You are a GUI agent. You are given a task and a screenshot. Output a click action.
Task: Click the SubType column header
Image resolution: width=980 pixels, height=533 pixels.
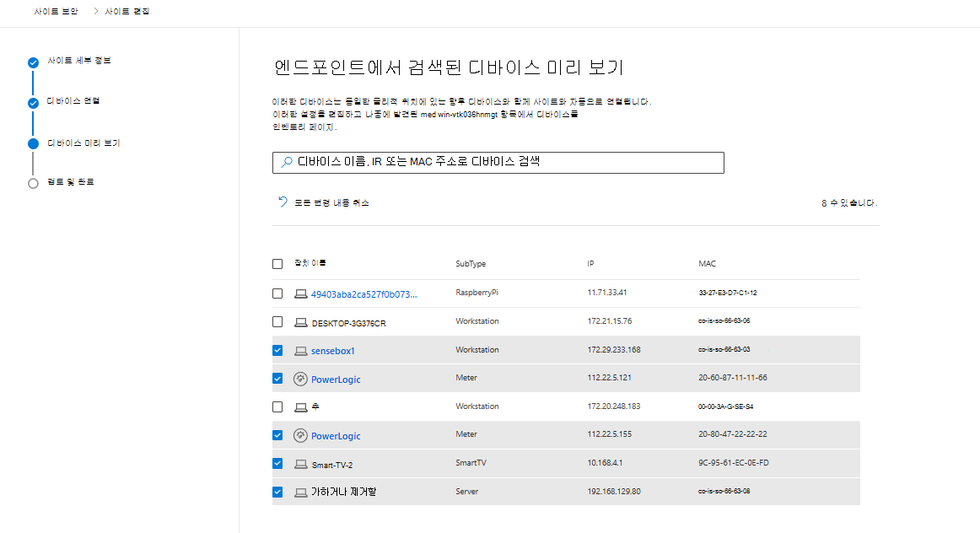[471, 264]
